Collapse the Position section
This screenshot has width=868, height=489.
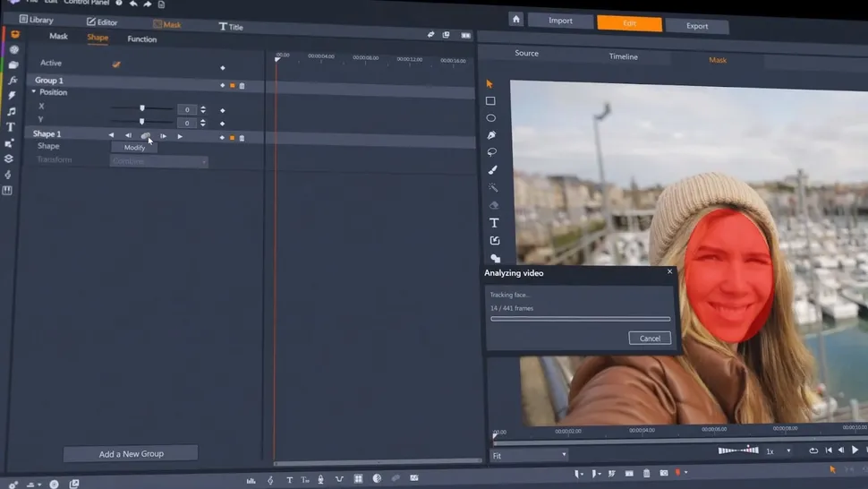pyautogui.click(x=34, y=92)
